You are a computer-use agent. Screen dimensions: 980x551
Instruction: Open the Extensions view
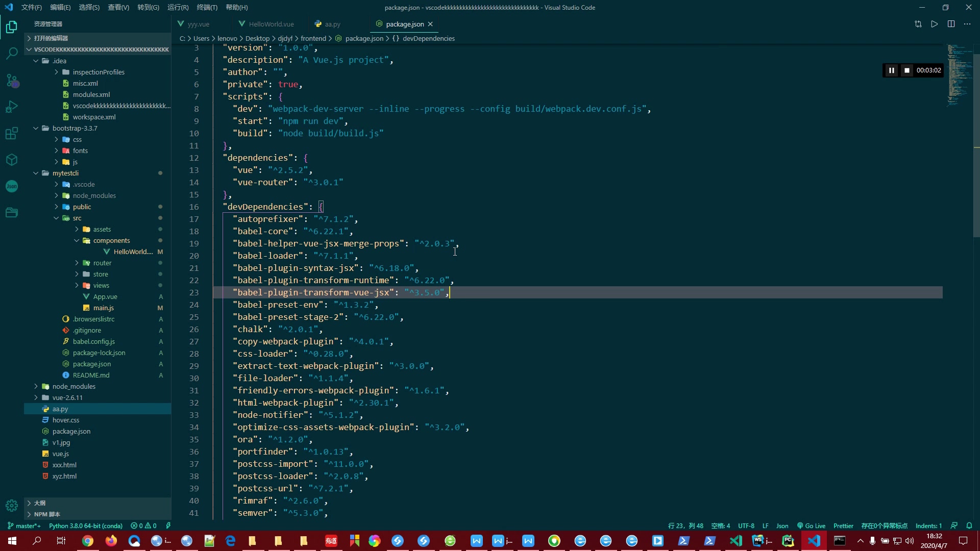coord(12,133)
